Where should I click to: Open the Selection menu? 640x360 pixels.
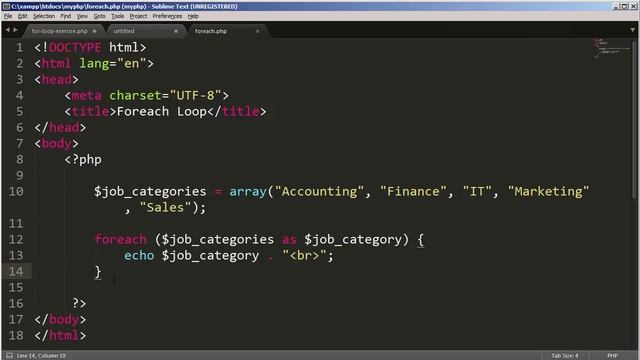pyautogui.click(x=44, y=16)
